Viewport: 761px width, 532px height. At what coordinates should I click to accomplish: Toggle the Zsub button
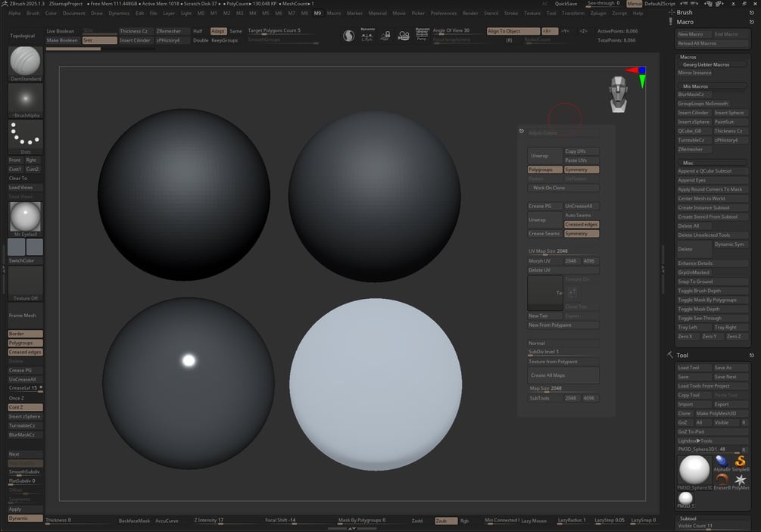446,521
